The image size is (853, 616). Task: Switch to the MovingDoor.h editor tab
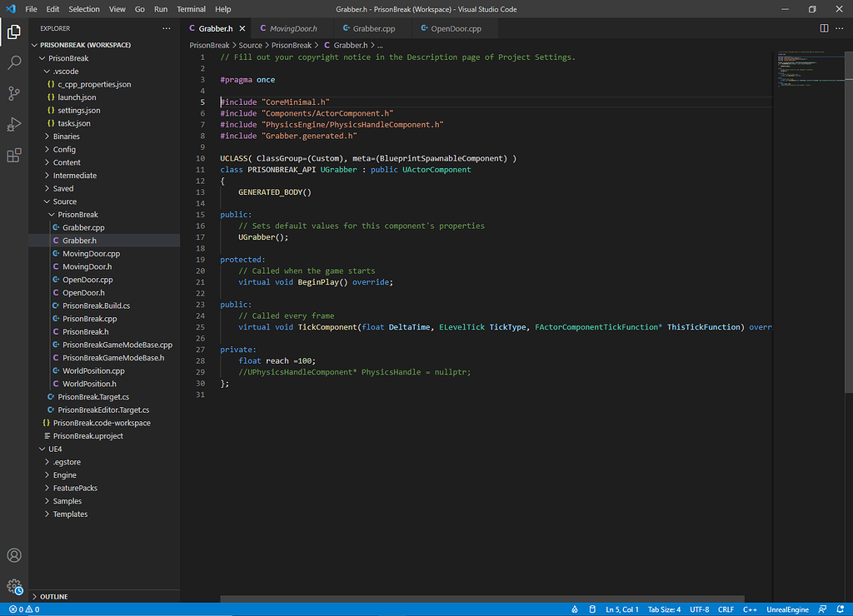click(290, 27)
